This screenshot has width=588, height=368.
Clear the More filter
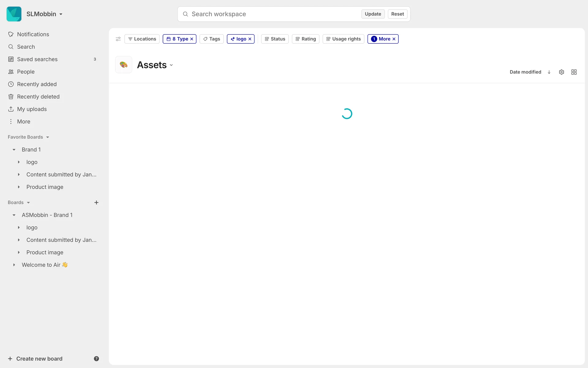tap(394, 39)
